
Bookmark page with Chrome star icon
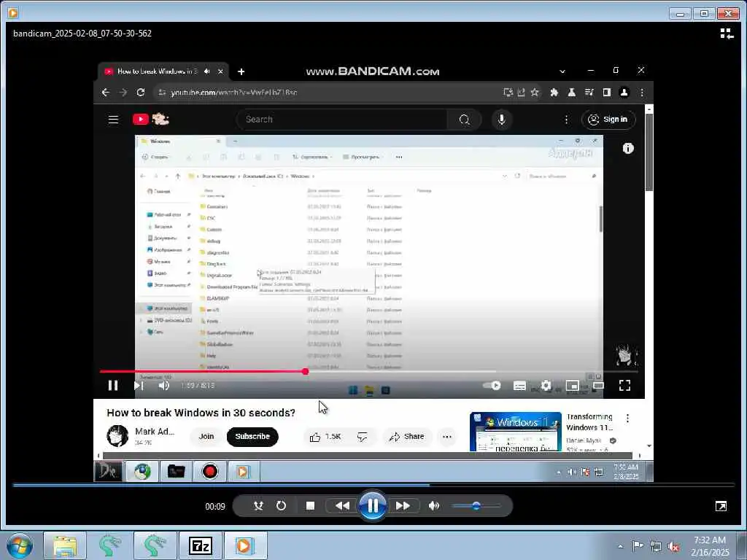point(535,93)
